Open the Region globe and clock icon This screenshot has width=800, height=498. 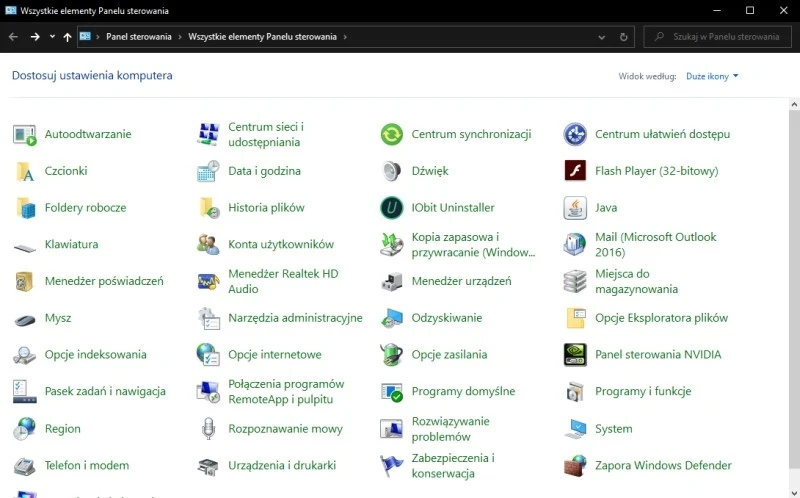[24, 429]
